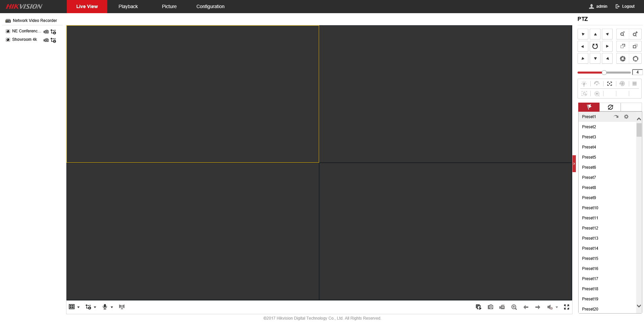The width and height of the screenshot is (644, 322).
Task: Pan PTZ camera right
Action: [x=607, y=46]
